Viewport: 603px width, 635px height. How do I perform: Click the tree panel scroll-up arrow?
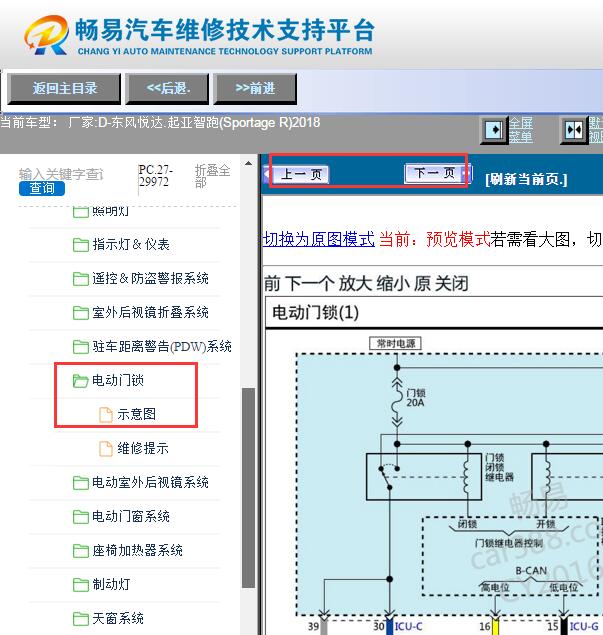point(249,164)
